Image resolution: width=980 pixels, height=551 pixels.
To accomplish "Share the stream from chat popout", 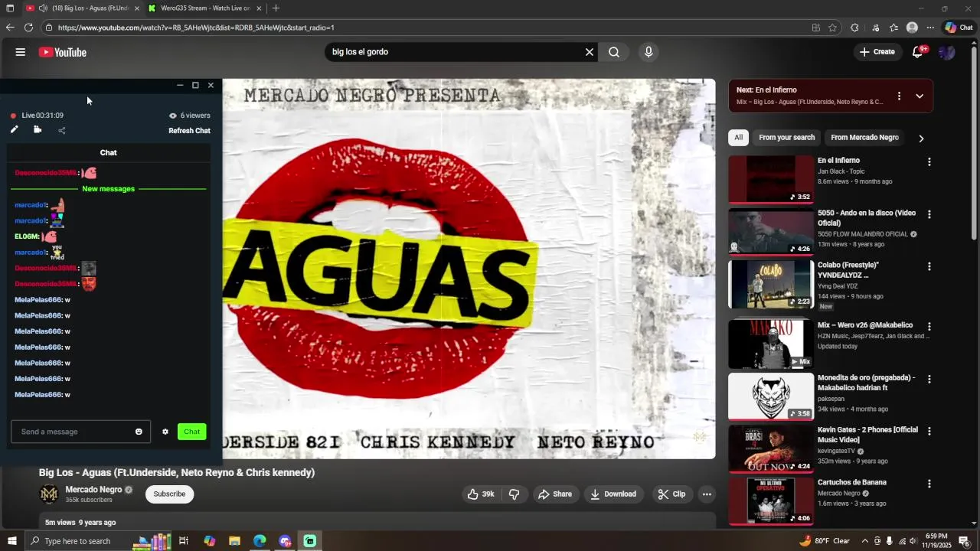I will [62, 130].
